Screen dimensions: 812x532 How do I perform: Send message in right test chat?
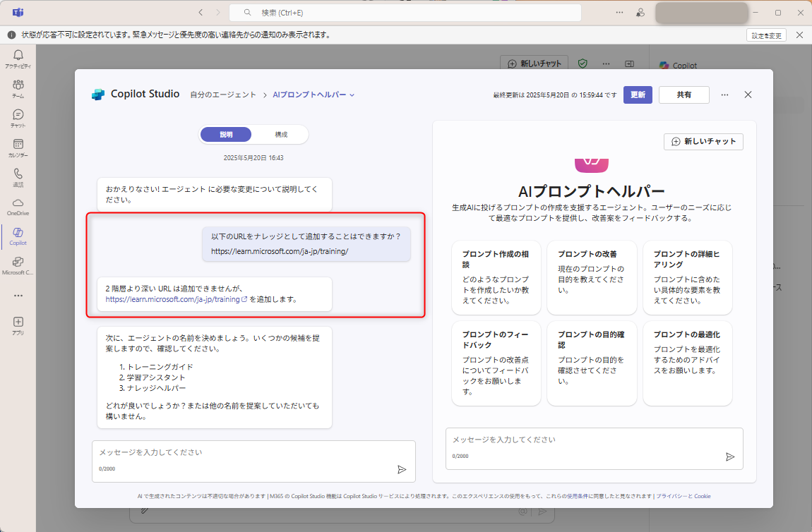730,457
